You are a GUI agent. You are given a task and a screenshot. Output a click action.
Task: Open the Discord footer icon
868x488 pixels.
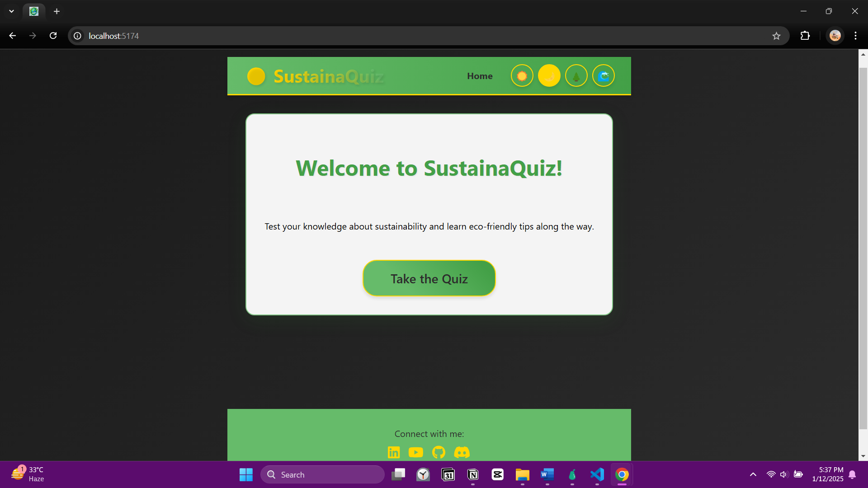(x=462, y=452)
